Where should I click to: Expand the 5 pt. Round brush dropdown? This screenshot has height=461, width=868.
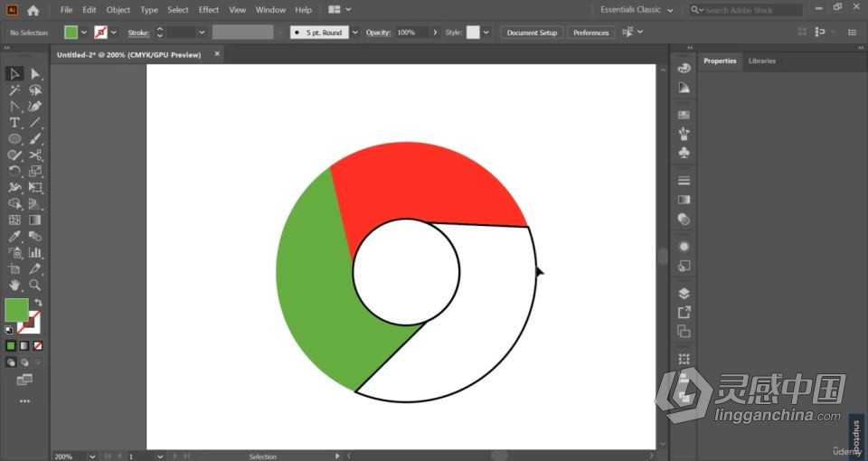tap(355, 33)
